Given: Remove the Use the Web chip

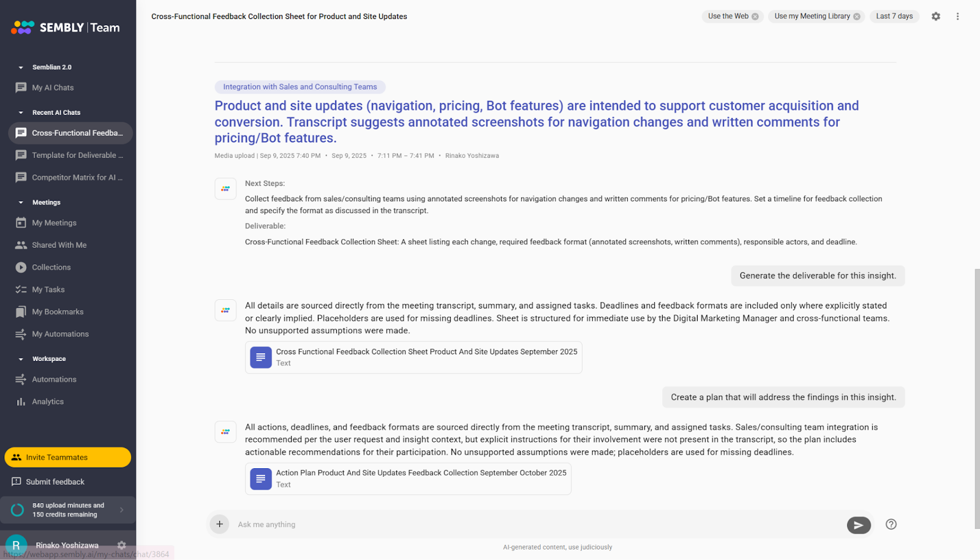Looking at the screenshot, I should click(755, 17).
